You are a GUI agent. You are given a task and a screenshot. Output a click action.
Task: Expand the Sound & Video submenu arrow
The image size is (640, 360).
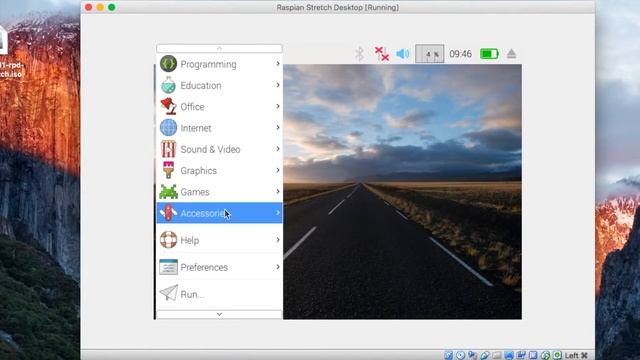tap(278, 149)
